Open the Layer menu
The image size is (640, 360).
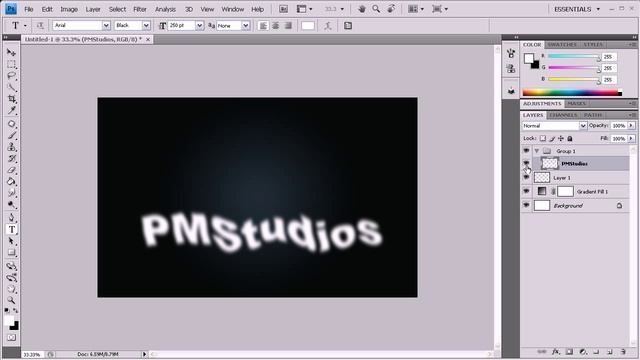click(x=93, y=9)
